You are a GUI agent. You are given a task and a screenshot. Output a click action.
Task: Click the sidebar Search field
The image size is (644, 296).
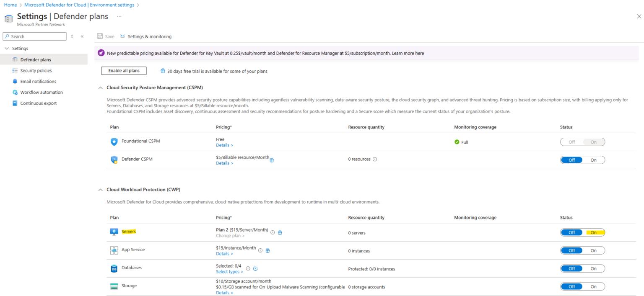[34, 36]
